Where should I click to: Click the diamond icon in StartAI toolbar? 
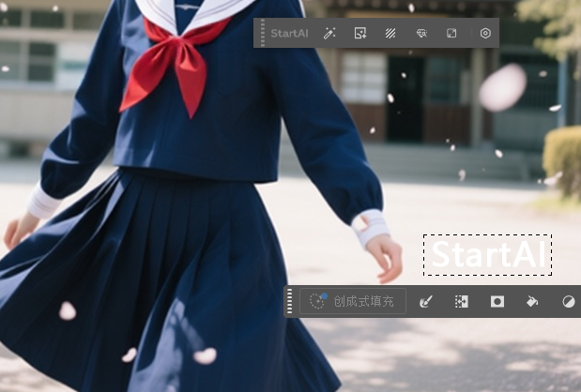click(x=421, y=33)
